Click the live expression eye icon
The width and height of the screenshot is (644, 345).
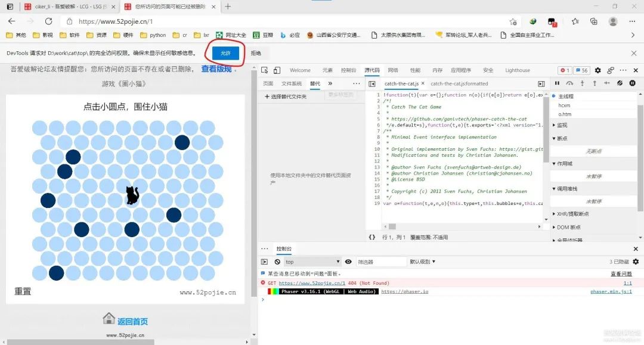[348, 262]
